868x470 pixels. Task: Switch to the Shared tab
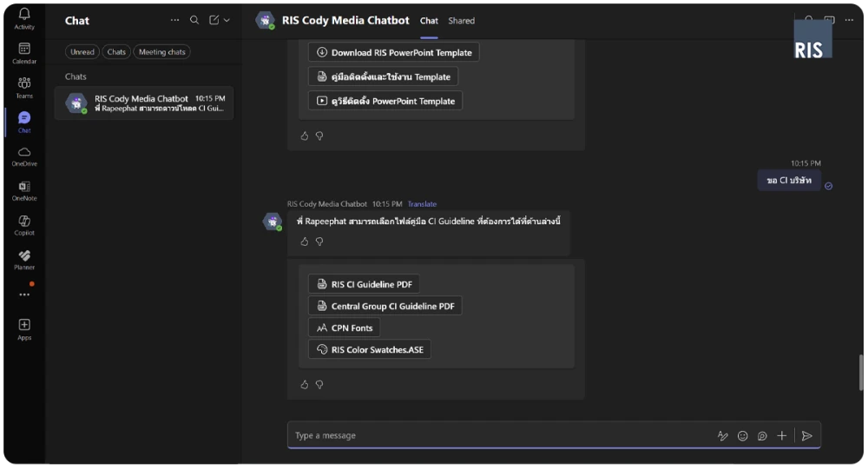pyautogui.click(x=461, y=21)
